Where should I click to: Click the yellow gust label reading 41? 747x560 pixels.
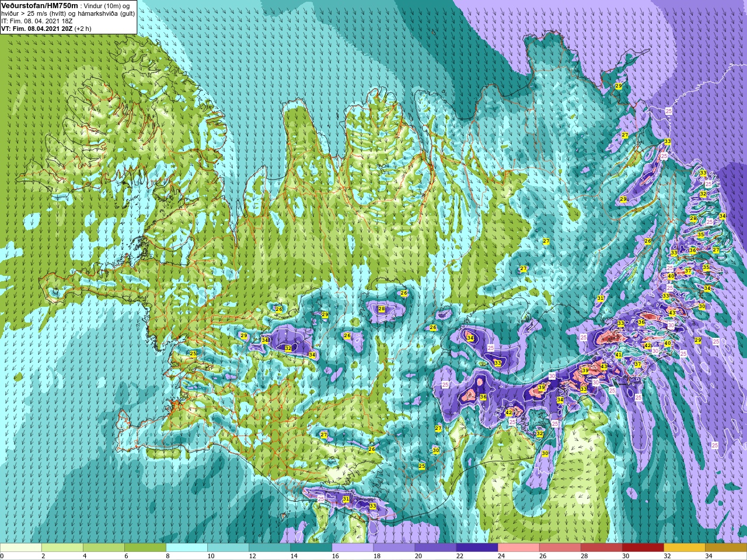[619, 355]
